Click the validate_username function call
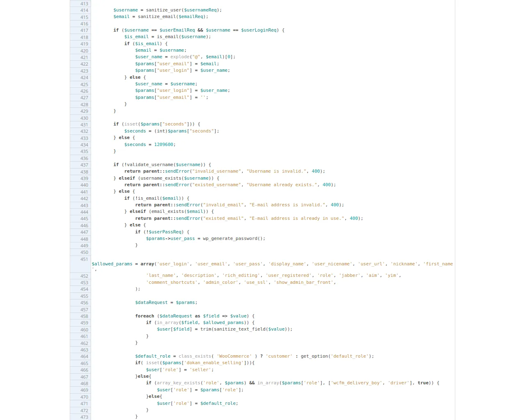The image size is (525, 420). pos(150,164)
